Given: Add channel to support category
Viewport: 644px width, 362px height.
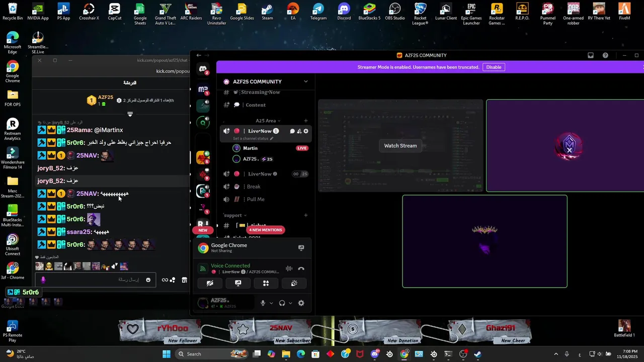Looking at the screenshot, I should 305,215.
